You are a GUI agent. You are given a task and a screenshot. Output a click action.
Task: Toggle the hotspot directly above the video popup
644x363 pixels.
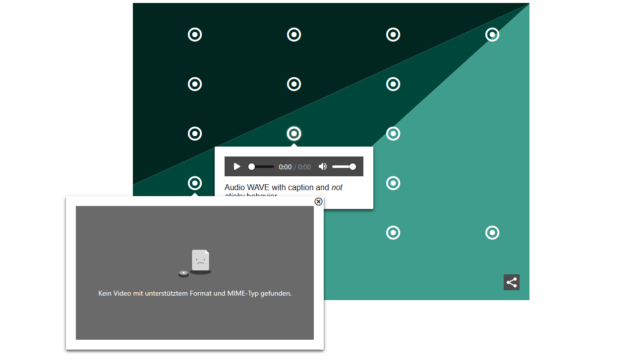[x=195, y=183]
